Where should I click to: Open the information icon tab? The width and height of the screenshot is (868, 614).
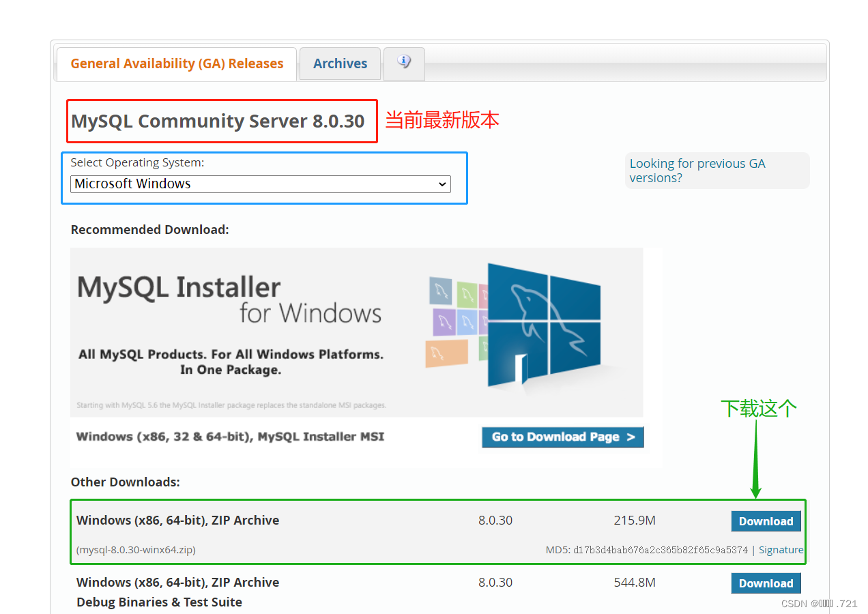click(x=404, y=63)
